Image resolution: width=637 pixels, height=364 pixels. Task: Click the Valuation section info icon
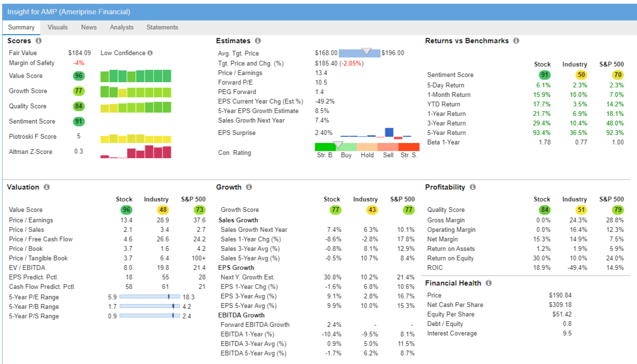(x=47, y=187)
